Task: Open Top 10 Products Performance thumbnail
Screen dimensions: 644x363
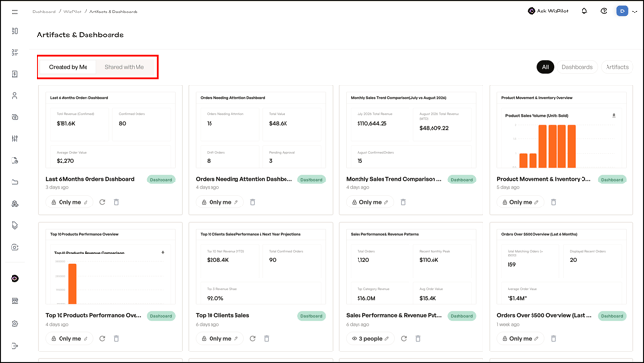Action: pos(111,267)
